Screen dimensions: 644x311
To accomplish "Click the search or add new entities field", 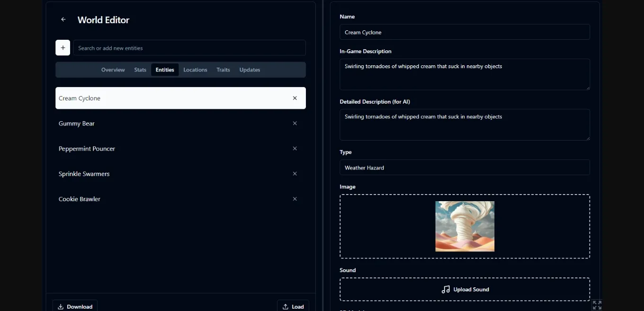I will point(189,47).
